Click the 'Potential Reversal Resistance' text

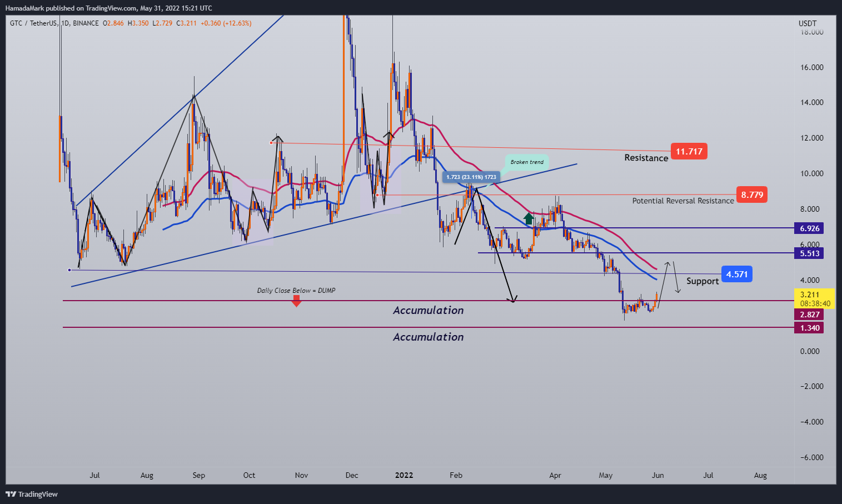tap(683, 201)
